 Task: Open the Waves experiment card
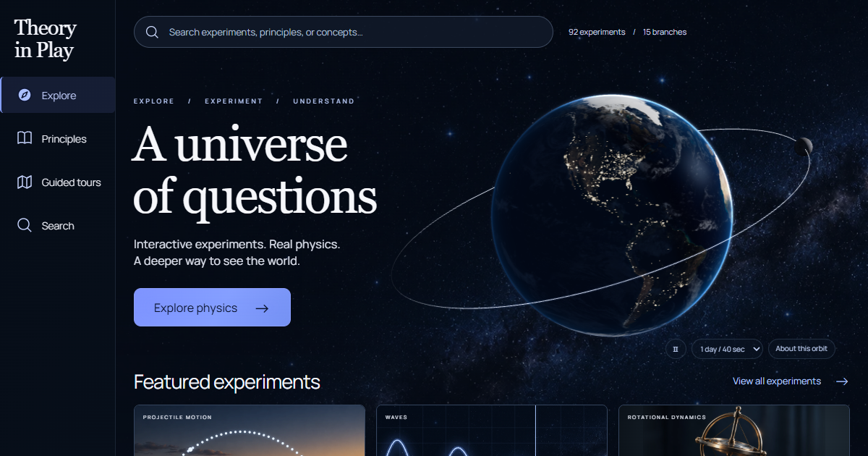pyautogui.click(x=492, y=431)
